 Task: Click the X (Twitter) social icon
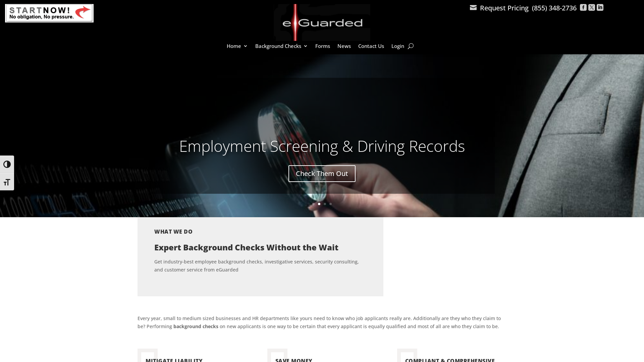(x=591, y=7)
